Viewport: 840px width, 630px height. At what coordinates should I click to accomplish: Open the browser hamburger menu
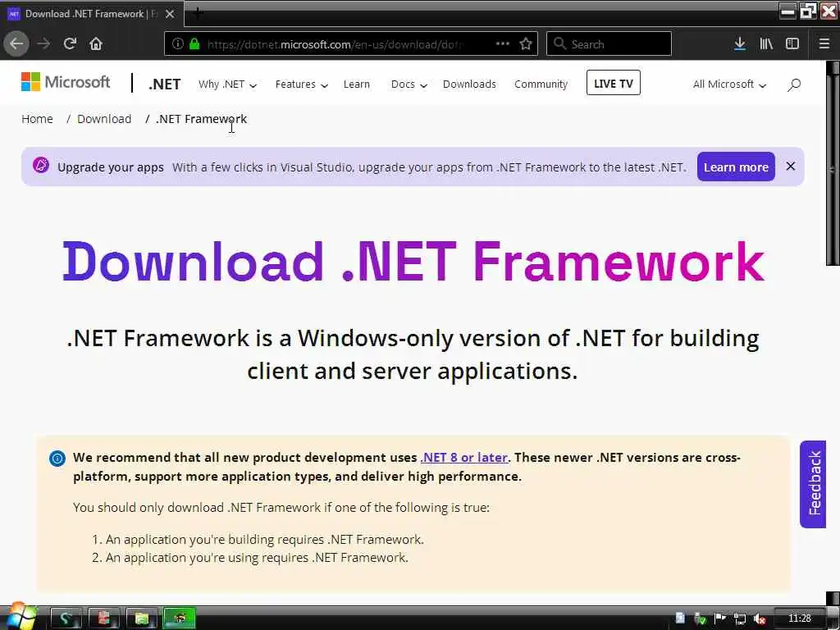[824, 44]
